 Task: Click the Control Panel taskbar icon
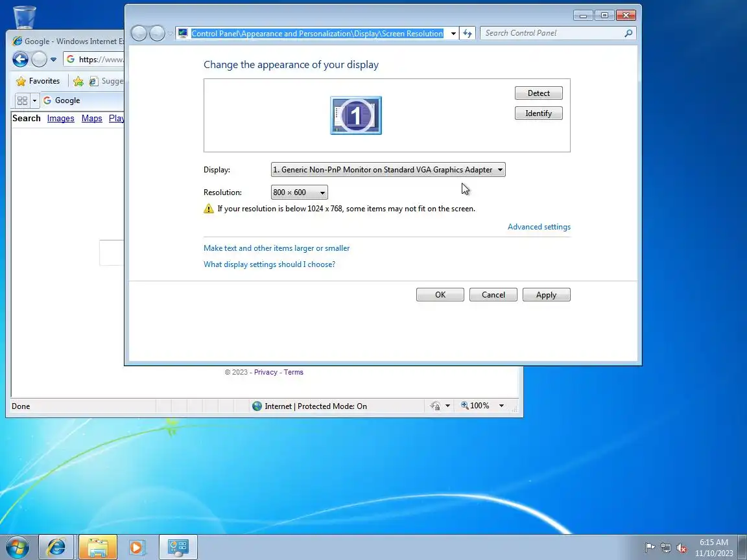[x=178, y=547]
